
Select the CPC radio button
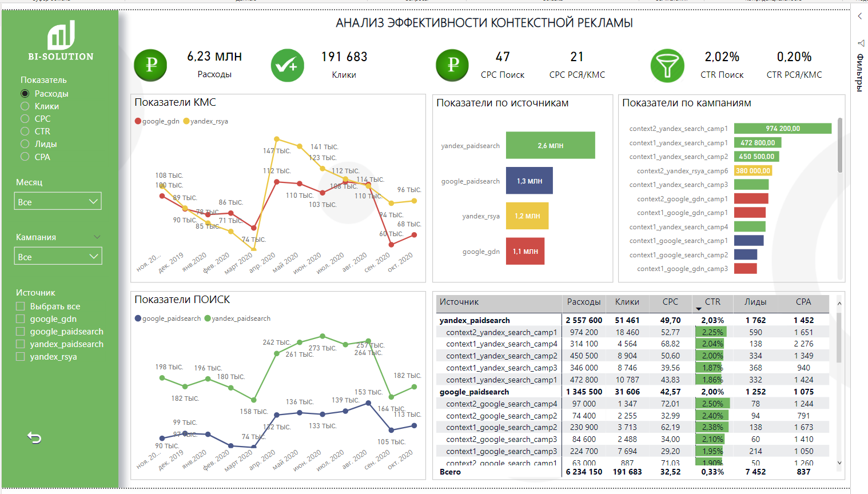pos(25,118)
